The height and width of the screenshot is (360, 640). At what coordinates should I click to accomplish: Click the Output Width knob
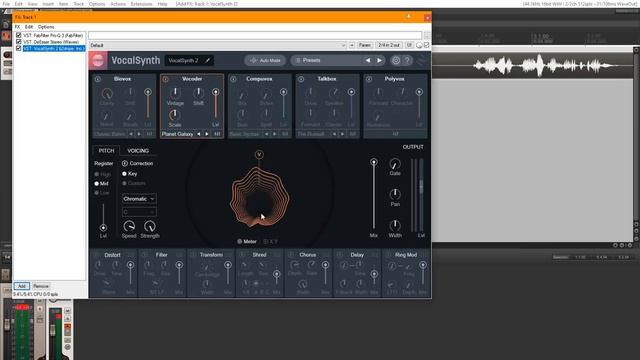[395, 225]
